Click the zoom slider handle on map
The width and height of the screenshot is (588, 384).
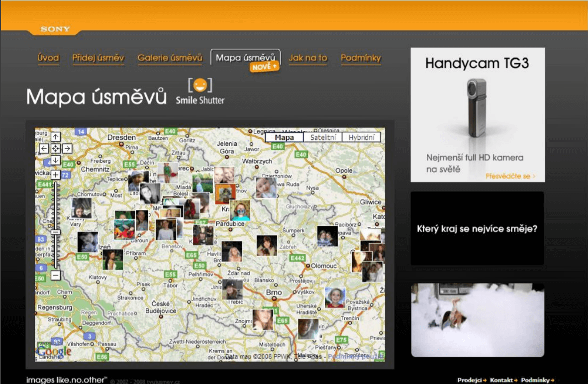click(x=56, y=232)
